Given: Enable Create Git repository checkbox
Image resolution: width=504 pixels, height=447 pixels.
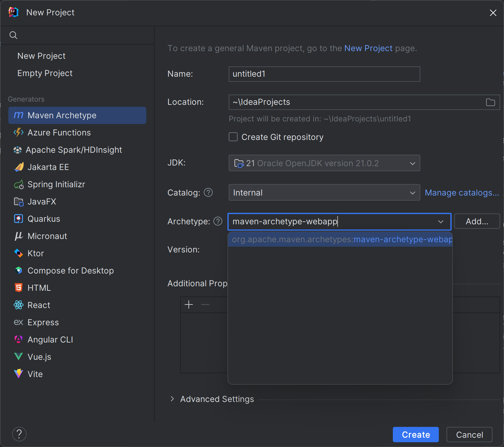Looking at the screenshot, I should coord(233,137).
